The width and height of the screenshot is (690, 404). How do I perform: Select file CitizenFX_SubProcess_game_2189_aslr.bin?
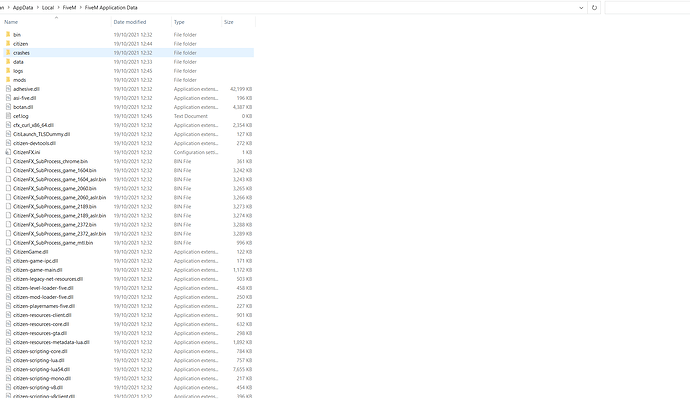click(x=59, y=215)
